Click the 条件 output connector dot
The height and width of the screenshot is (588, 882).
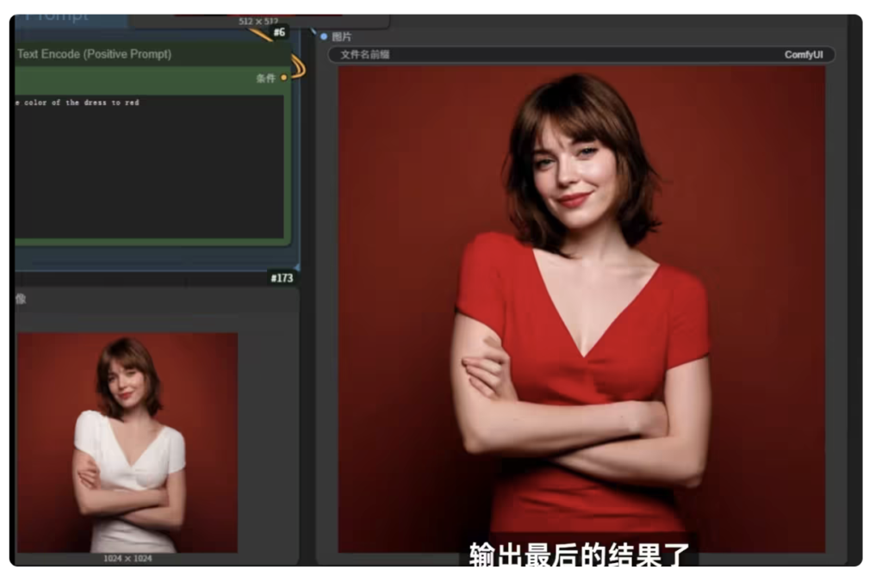[x=284, y=77]
